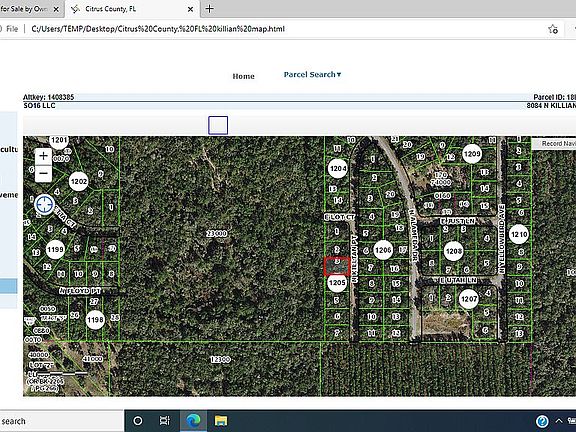Viewport: 576px width, 432px height.
Task: Open a new browser tab
Action: [x=209, y=9]
